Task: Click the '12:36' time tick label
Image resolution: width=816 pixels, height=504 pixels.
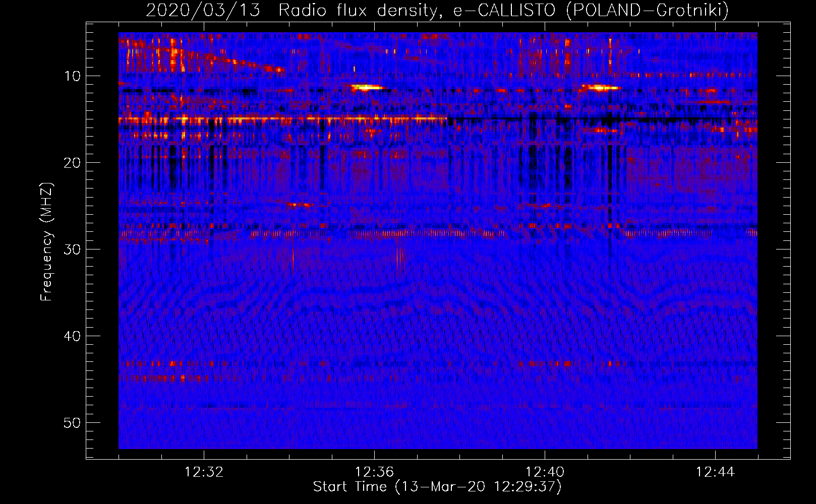Action: click(375, 472)
